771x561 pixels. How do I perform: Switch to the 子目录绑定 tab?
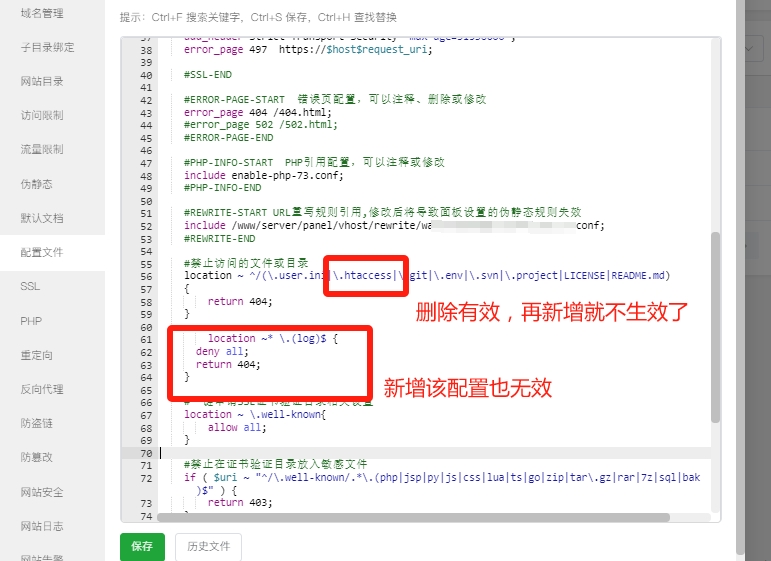point(47,47)
